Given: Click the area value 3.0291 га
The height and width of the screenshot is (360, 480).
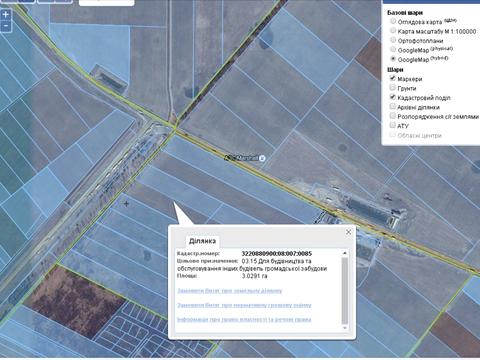Looking at the screenshot, I should coord(254,276).
